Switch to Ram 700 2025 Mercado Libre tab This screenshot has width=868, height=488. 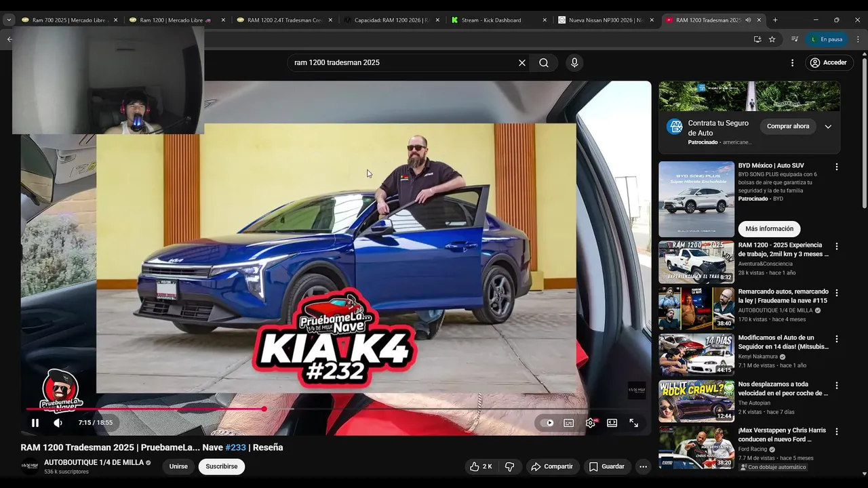coord(68,20)
